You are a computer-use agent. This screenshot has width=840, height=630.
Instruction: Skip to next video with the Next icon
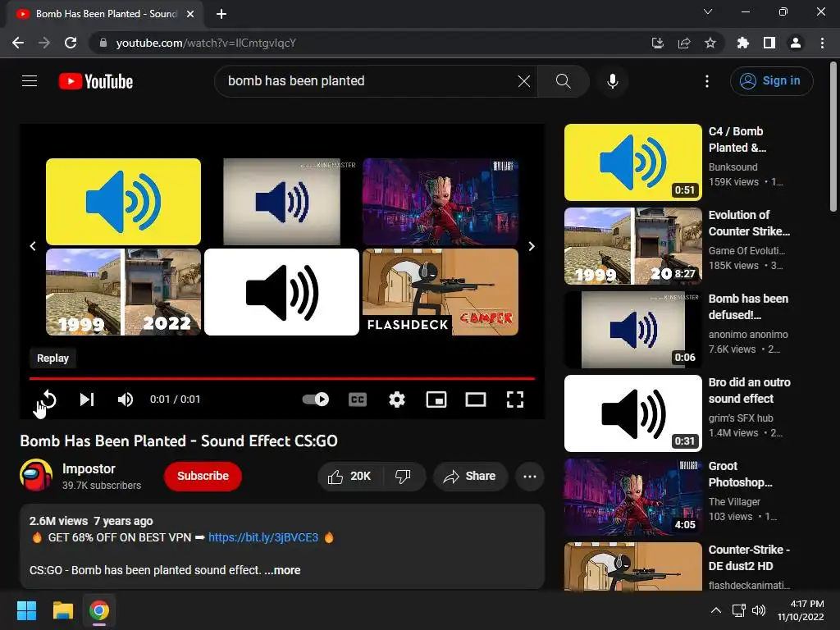pos(87,399)
